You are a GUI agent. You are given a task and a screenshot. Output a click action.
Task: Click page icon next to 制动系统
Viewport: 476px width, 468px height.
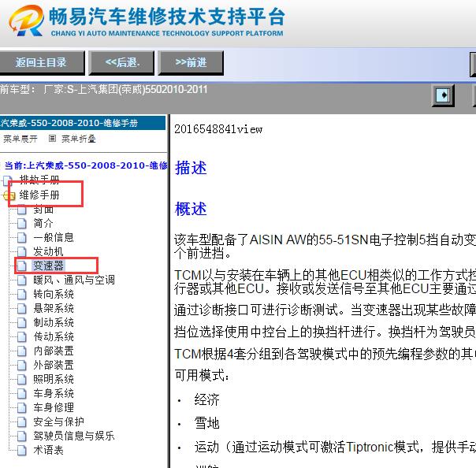(21, 322)
